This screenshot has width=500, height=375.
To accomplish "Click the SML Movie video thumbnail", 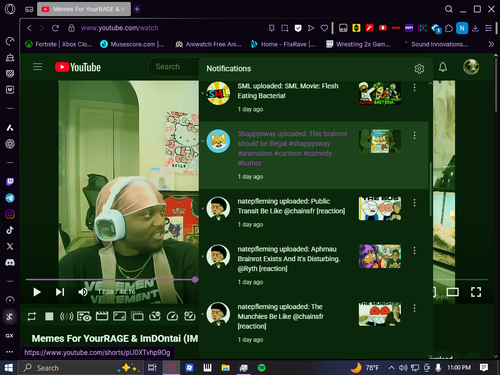I will 380,93.
